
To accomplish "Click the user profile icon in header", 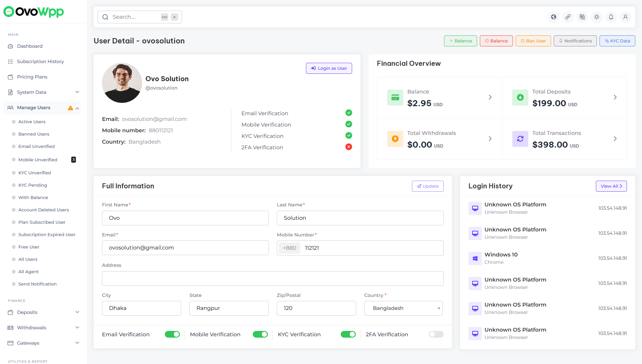I will 625,17.
